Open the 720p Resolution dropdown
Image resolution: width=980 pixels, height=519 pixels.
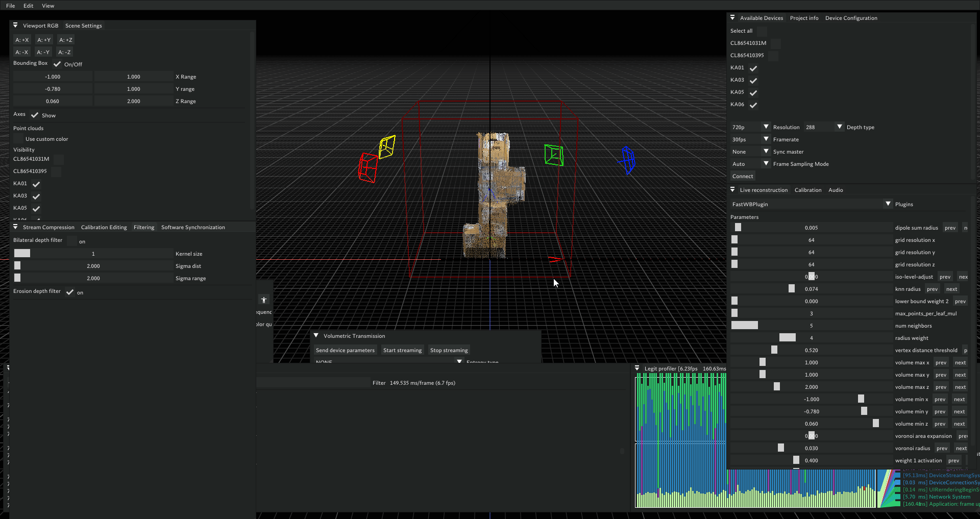(750, 127)
